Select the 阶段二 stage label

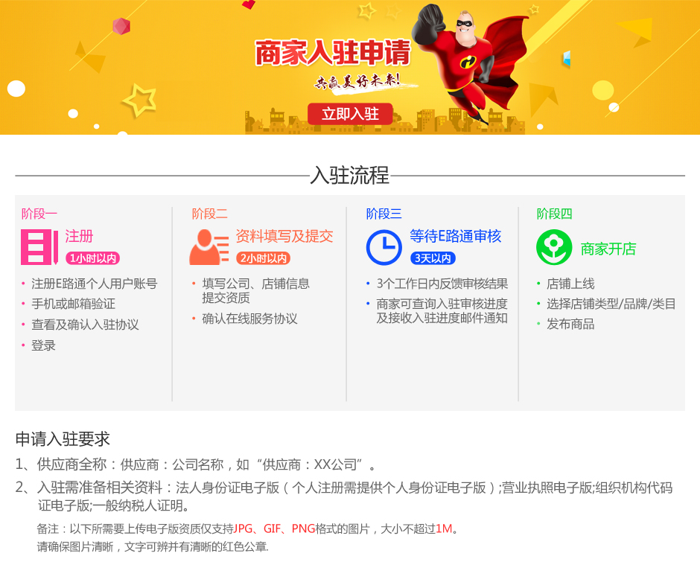(210, 214)
